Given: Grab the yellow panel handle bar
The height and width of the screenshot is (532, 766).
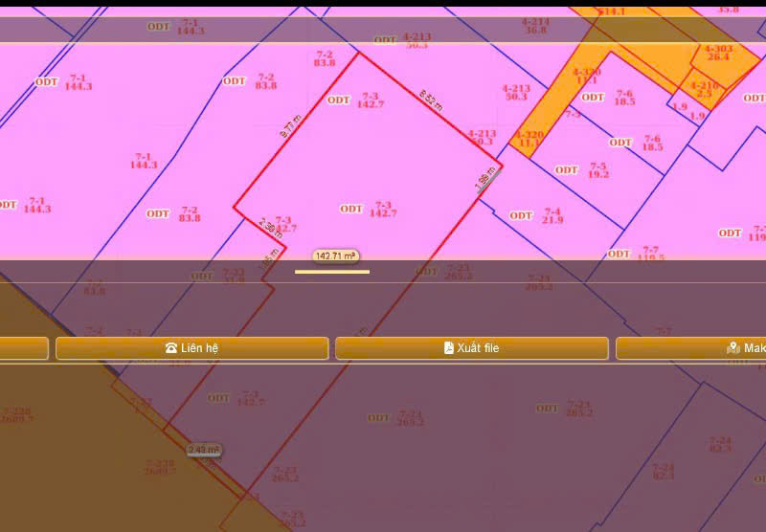Looking at the screenshot, I should tap(332, 272).
